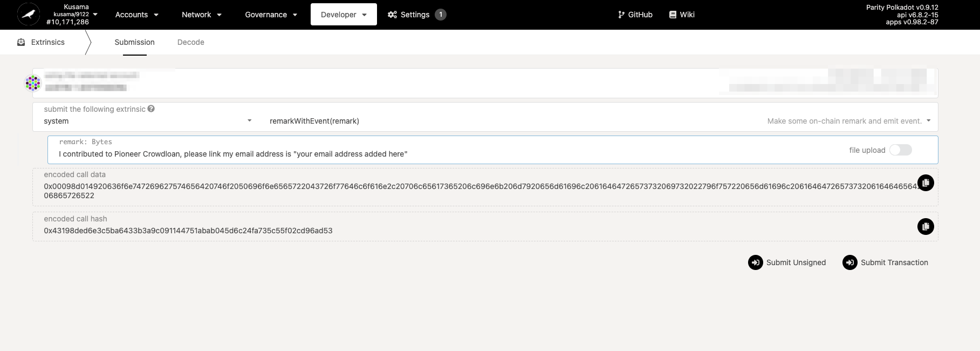Click the Accounts menu caret arrow
The image size is (980, 351).
pyautogui.click(x=156, y=15)
